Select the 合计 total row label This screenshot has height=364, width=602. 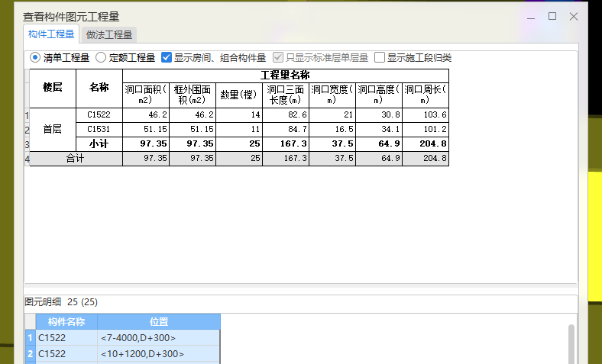[76, 159]
